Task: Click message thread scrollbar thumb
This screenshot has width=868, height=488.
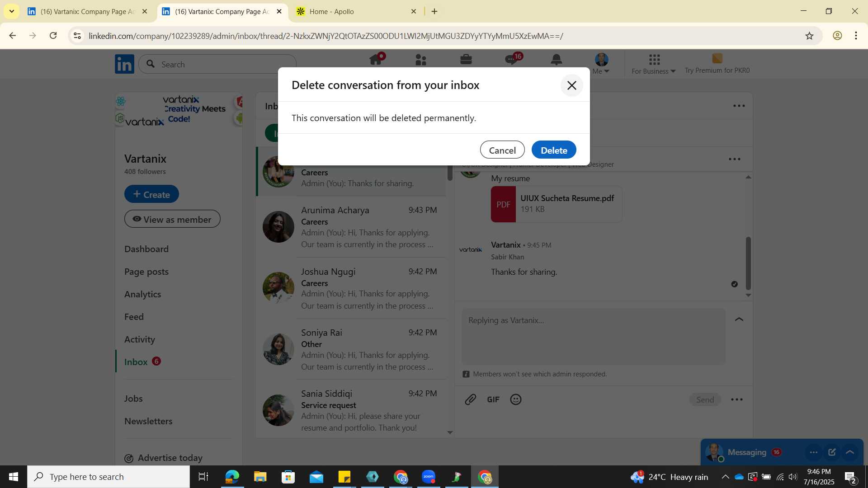Action: click(x=748, y=263)
